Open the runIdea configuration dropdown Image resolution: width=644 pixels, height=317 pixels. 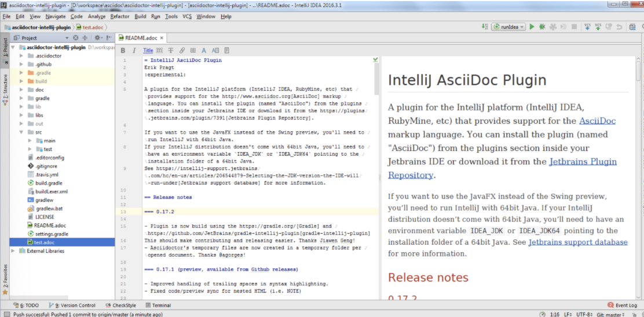pyautogui.click(x=509, y=27)
